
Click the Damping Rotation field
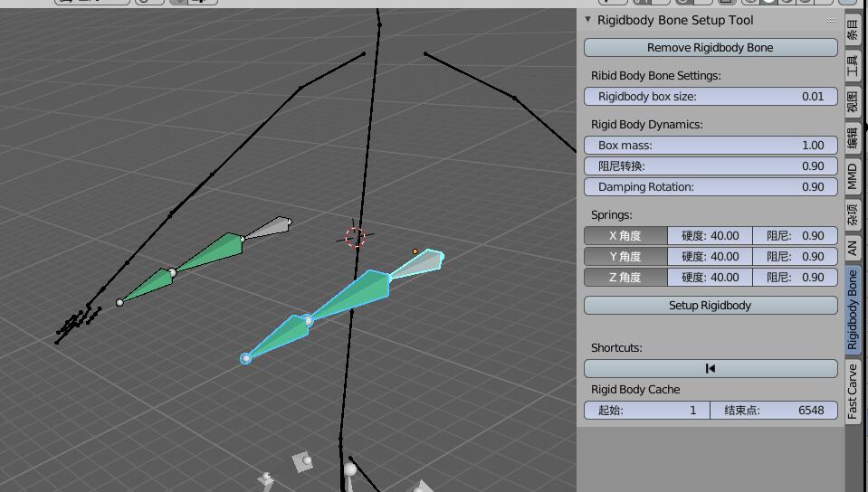[x=711, y=187]
